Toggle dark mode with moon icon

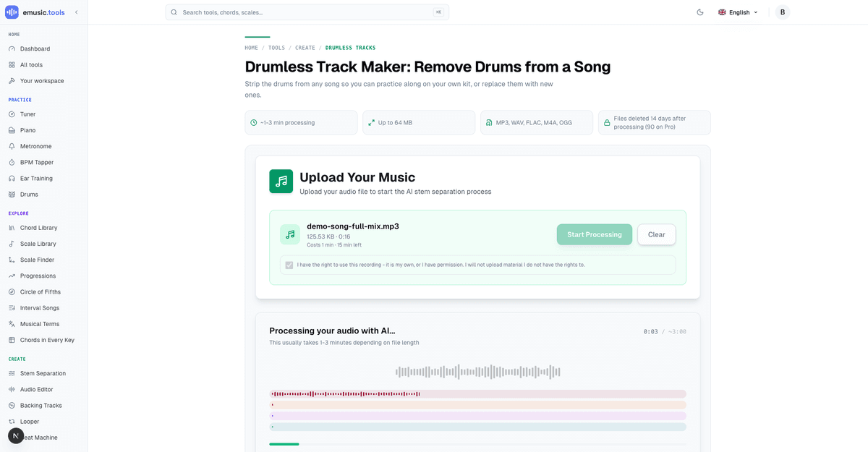click(700, 12)
